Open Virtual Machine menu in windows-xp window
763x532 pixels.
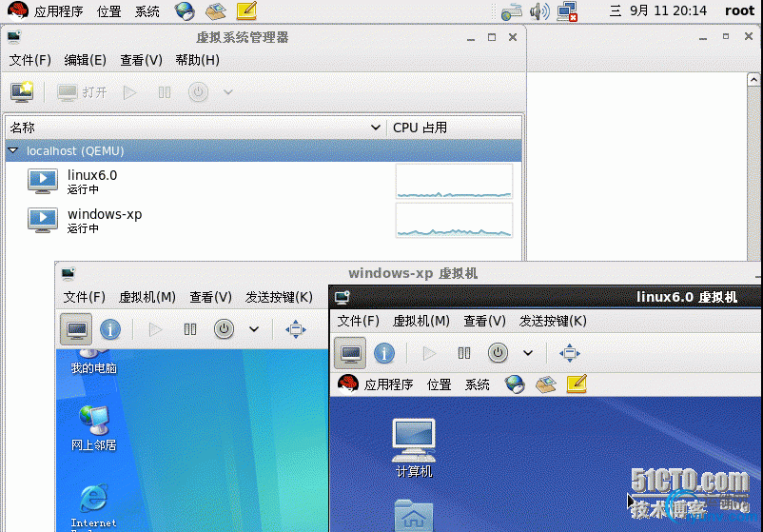tap(147, 297)
